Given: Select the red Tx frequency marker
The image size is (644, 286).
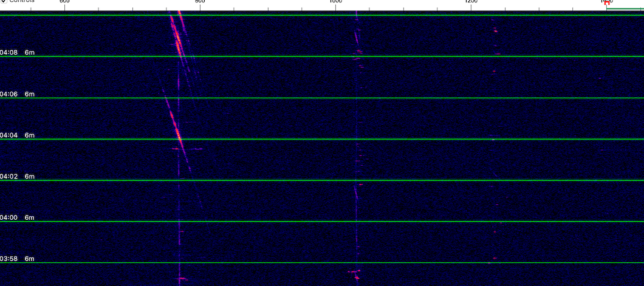Looking at the screenshot, I should [x=607, y=3].
